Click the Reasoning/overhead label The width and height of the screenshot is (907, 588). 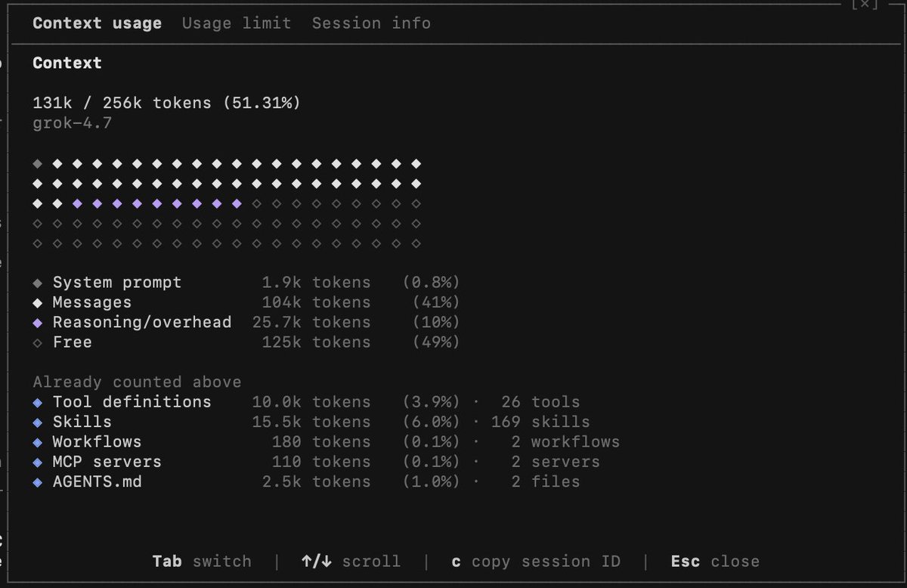(x=142, y=322)
